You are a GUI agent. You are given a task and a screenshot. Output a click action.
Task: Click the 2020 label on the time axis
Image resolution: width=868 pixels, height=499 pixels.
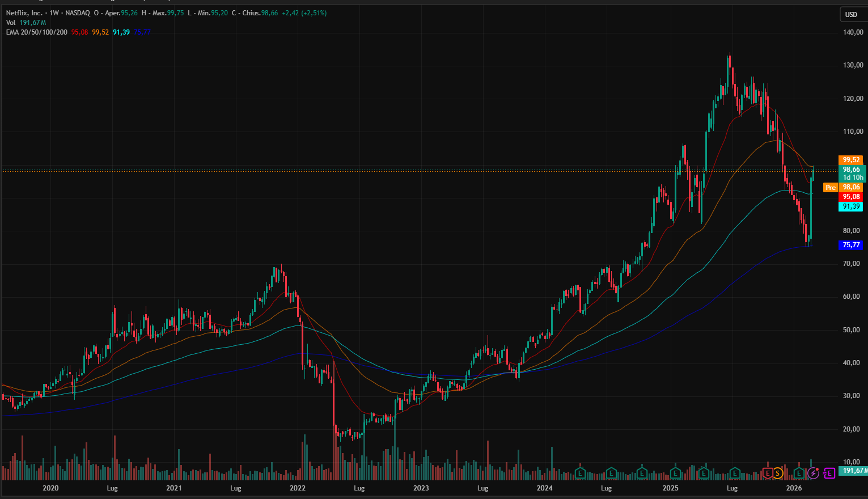pos(50,488)
